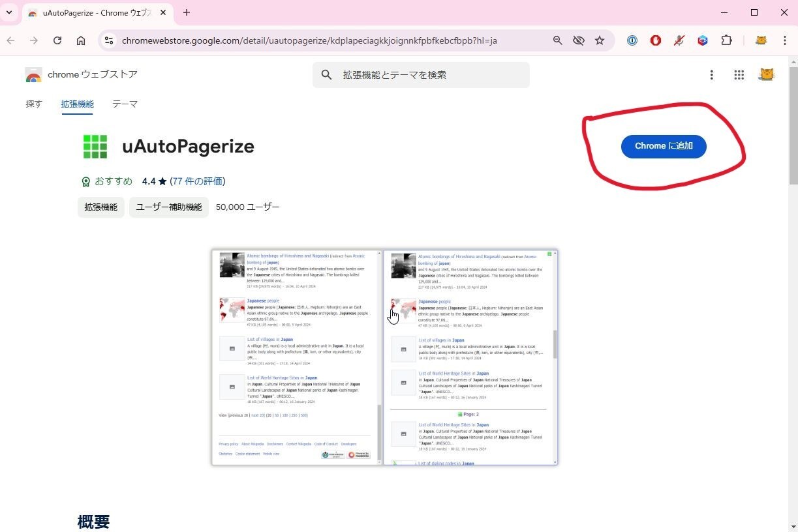798x532 pixels.
Task: Click the 拡張機能 category chip
Action: [101, 207]
